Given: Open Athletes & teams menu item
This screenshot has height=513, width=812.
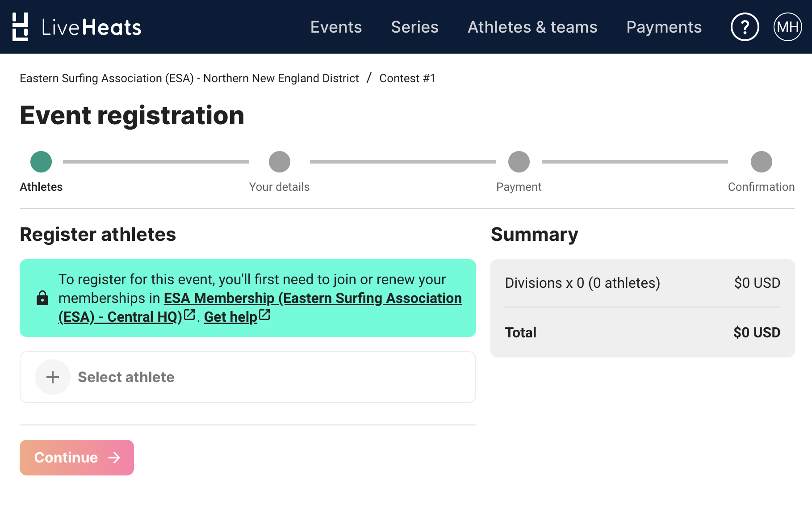Looking at the screenshot, I should (532, 27).
